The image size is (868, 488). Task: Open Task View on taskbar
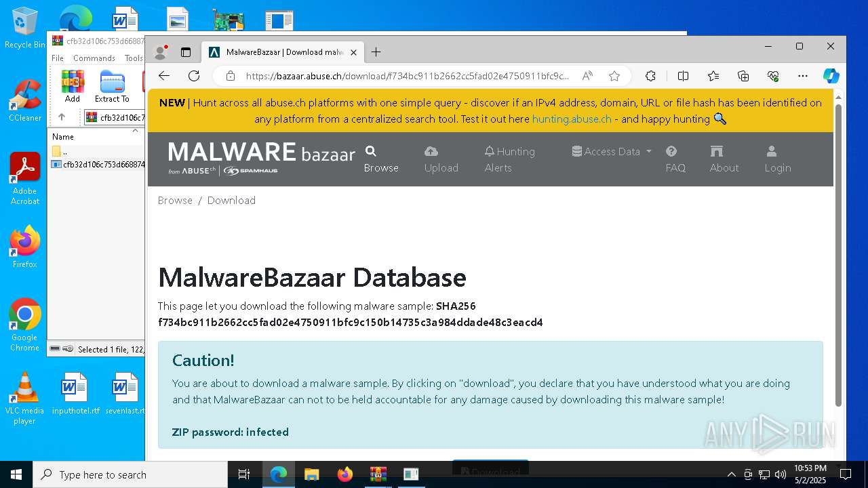pos(244,474)
